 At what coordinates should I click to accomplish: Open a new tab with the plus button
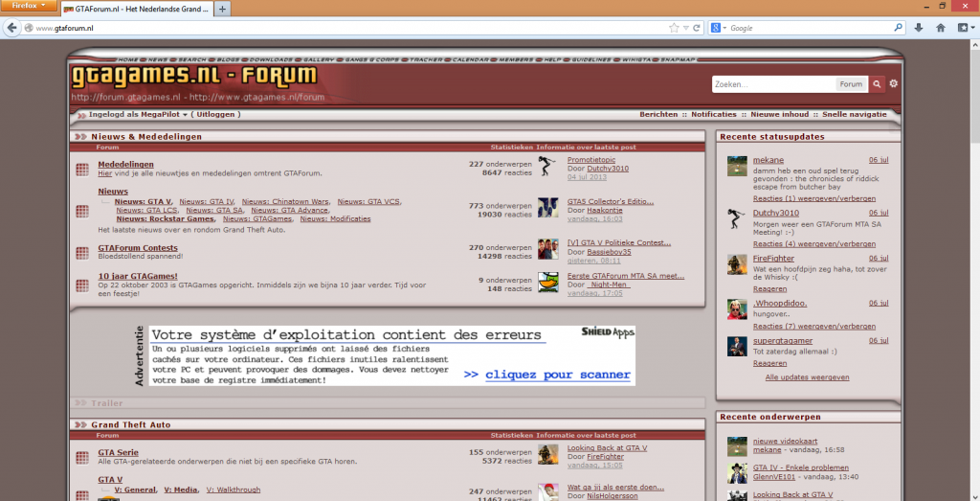222,9
